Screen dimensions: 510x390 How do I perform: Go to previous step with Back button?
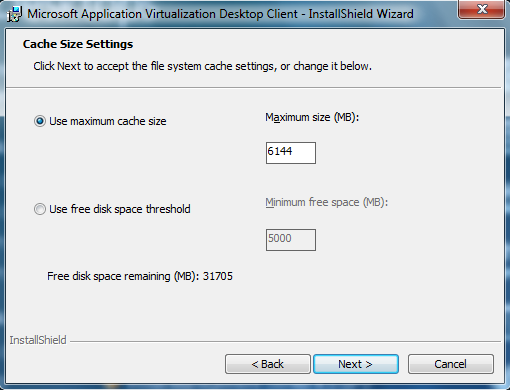click(x=268, y=364)
